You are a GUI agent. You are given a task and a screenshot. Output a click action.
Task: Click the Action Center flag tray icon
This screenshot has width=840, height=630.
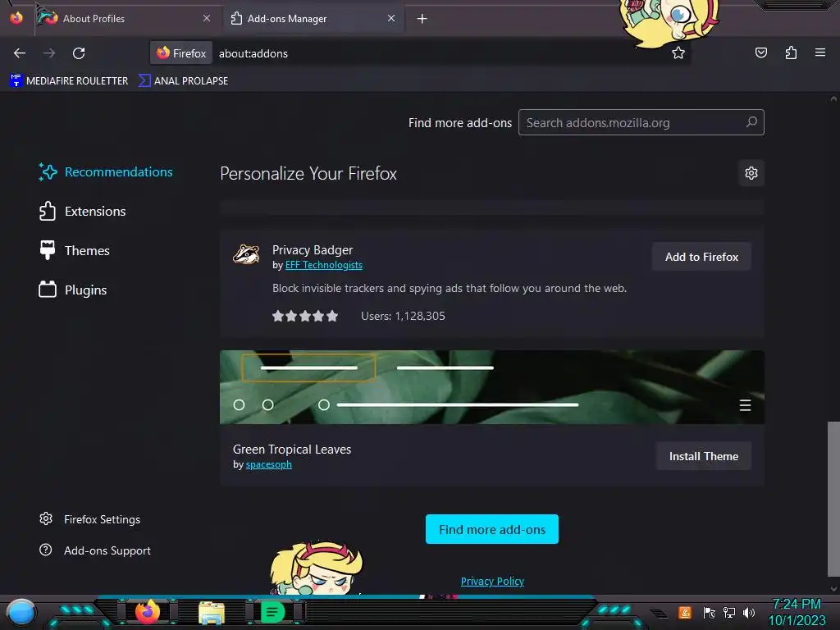pos(710,612)
